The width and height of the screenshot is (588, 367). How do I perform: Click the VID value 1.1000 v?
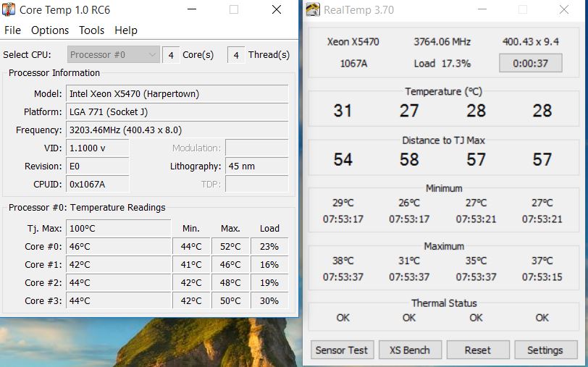(98, 148)
